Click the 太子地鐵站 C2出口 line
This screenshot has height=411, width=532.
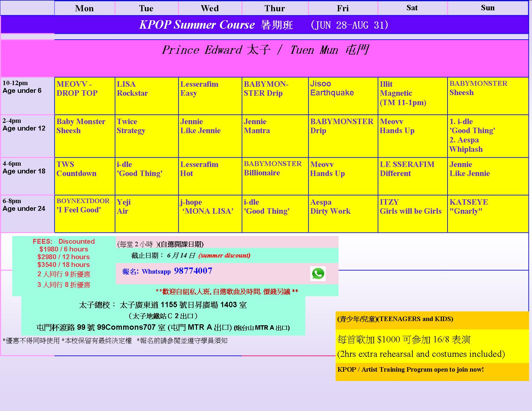click(163, 316)
